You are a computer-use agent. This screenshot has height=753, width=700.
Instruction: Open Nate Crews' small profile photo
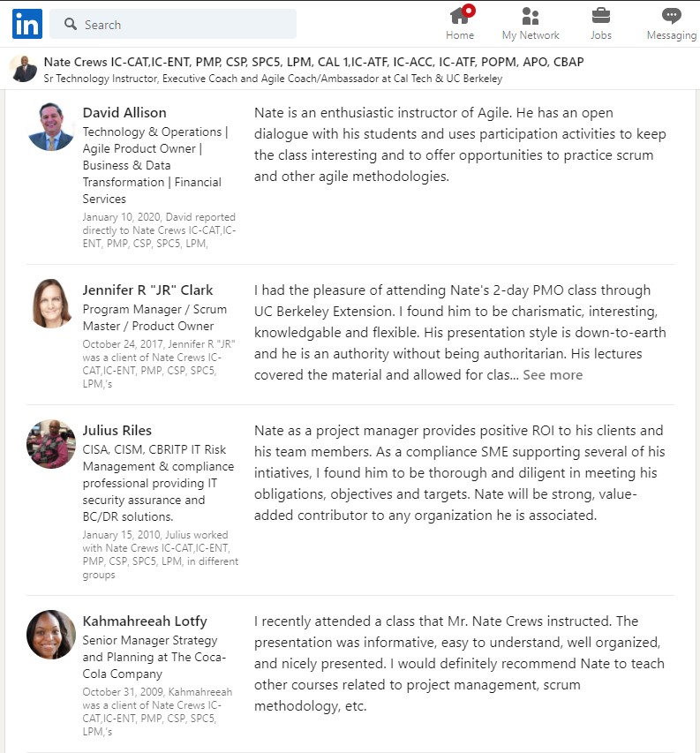23,69
